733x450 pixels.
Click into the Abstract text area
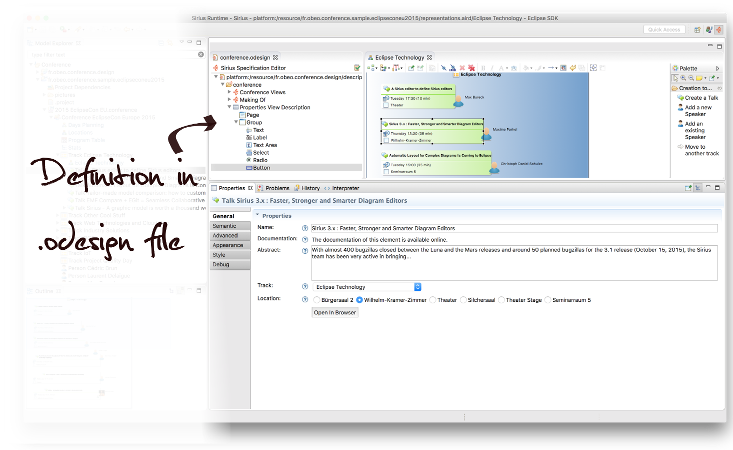click(514, 263)
